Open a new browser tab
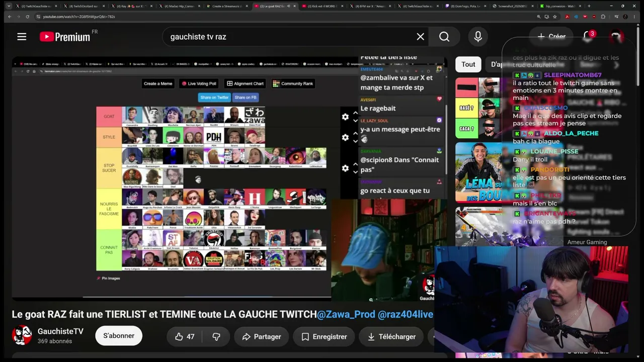 (590, 6)
